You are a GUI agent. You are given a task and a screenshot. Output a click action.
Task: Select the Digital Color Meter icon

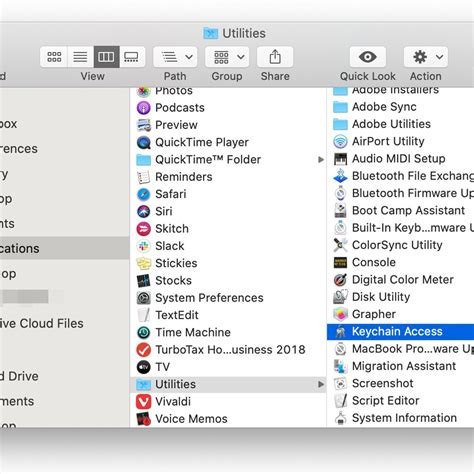coord(340,280)
